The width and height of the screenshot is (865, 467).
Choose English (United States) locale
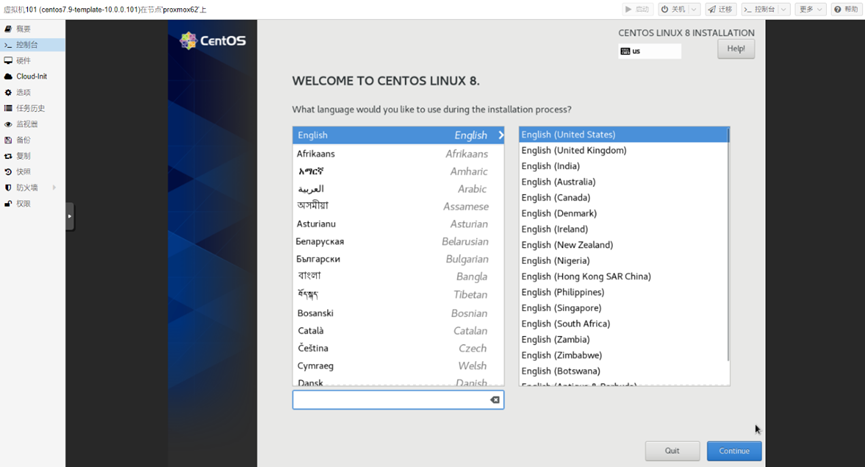(x=623, y=135)
